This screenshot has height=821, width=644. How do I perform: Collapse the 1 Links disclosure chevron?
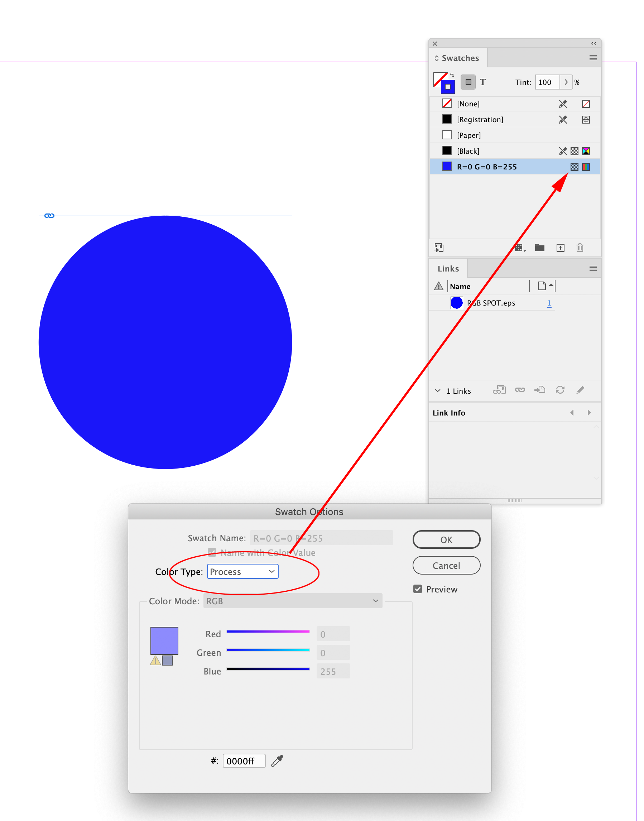click(x=437, y=391)
